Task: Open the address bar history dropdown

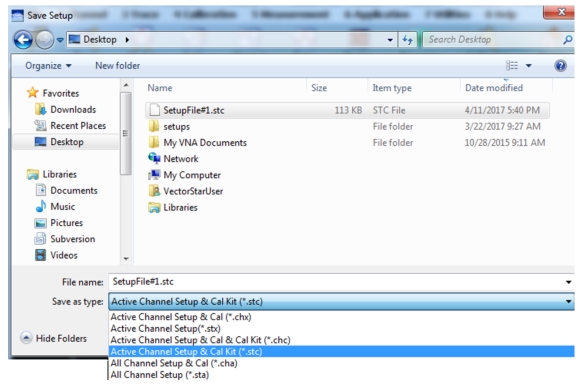Action: point(390,40)
